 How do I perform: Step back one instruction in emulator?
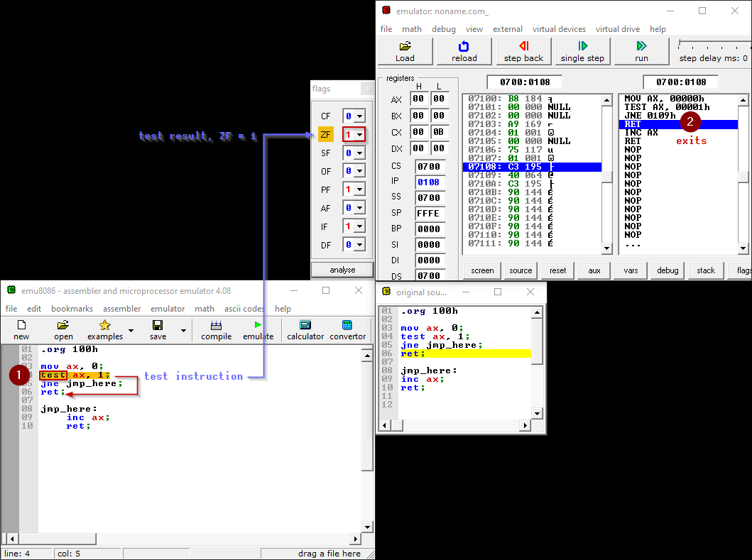click(x=524, y=51)
